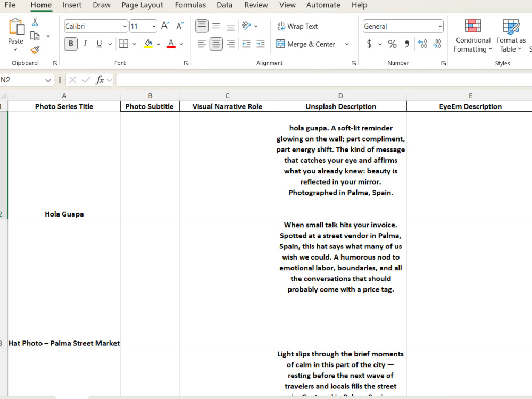The width and height of the screenshot is (532, 399).
Task: Apply red font color A
Action: 171,44
